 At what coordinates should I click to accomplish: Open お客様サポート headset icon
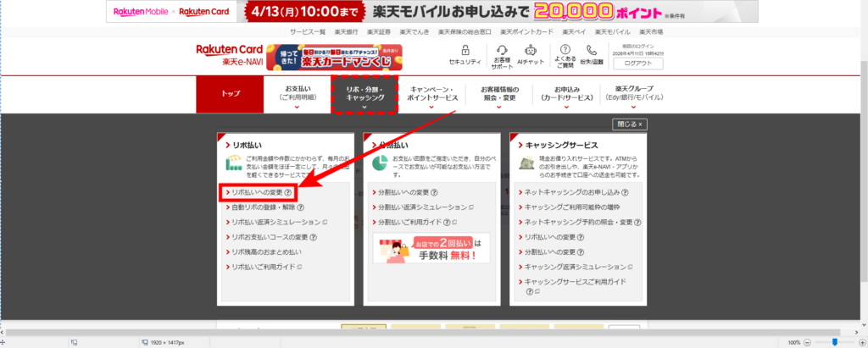click(502, 51)
